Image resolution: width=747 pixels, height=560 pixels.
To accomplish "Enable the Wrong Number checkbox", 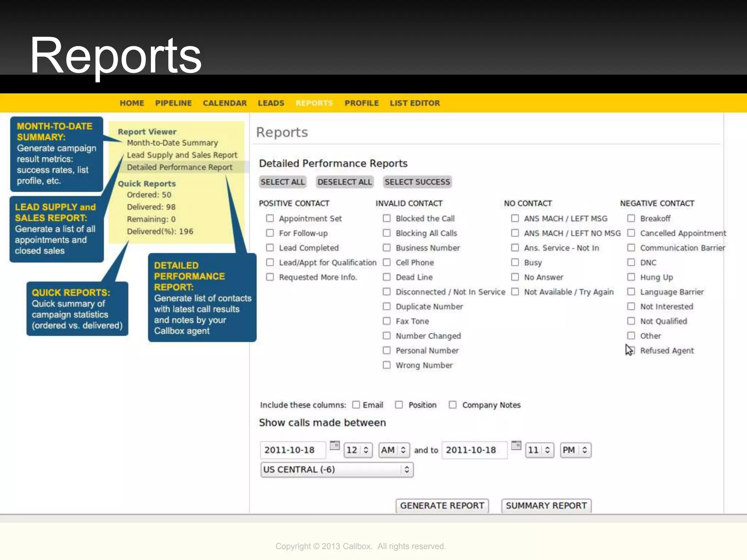I will (x=387, y=365).
